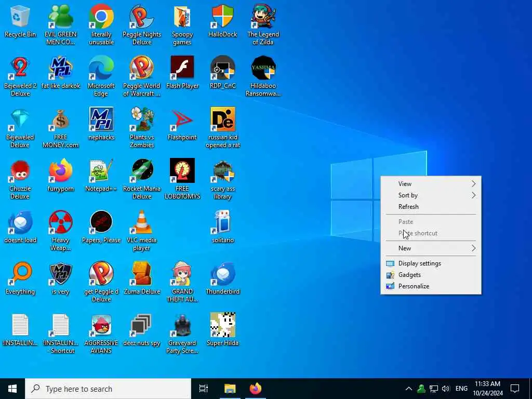Select Personalize in context menu
Viewport: 532px width, 399px height.
431,286
